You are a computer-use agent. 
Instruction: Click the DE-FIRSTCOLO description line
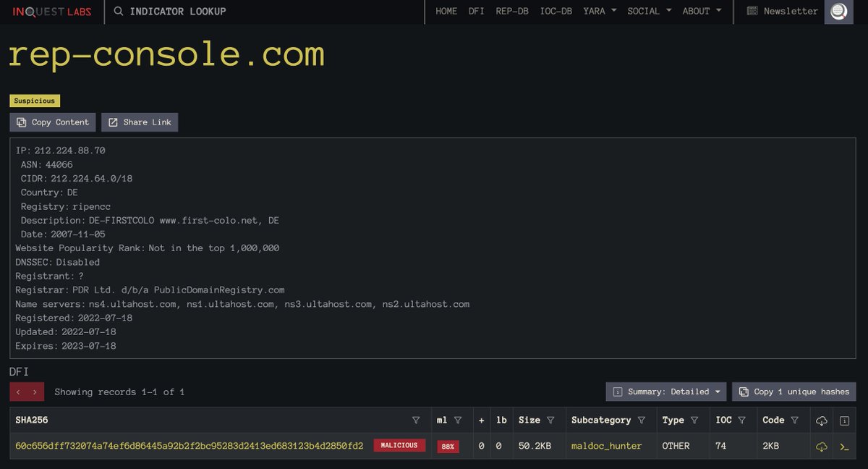150,221
